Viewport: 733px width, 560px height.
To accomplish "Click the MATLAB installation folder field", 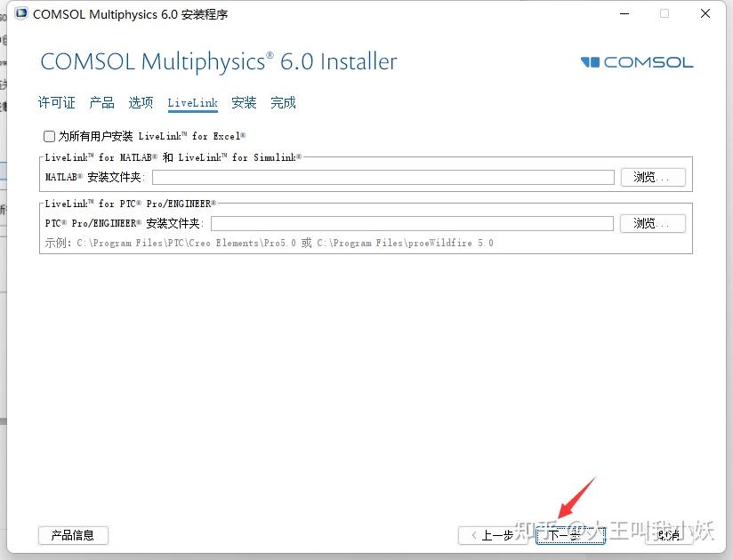I will click(x=383, y=178).
